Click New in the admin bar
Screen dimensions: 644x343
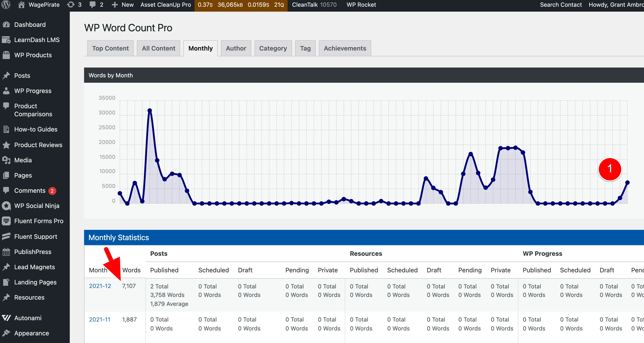(x=127, y=5)
